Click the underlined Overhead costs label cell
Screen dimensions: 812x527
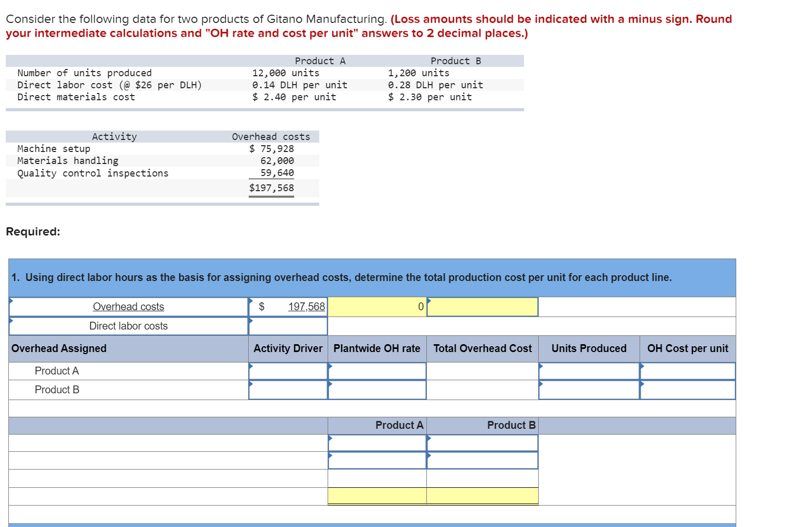pyautogui.click(x=128, y=307)
